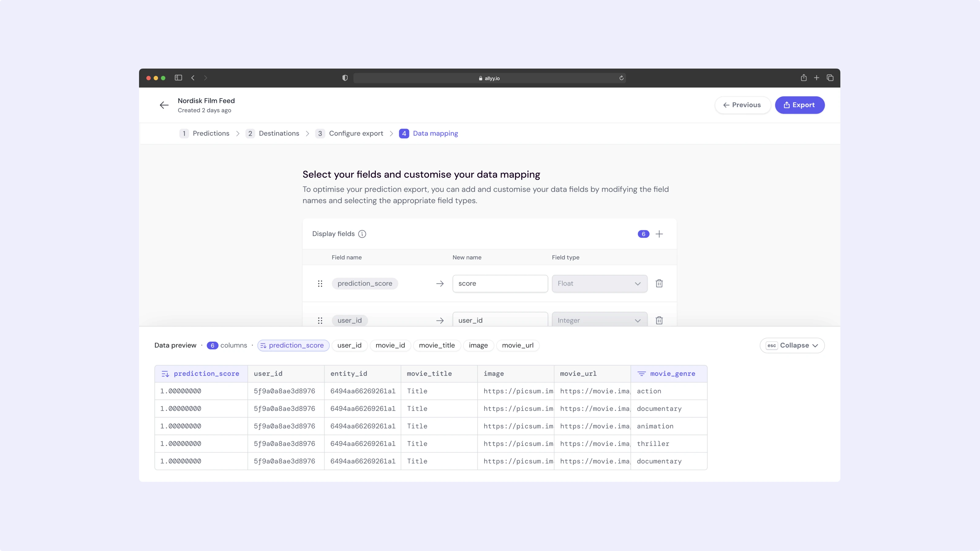980x551 pixels.
Task: Reload the page in the address bar
Action: coord(621,78)
